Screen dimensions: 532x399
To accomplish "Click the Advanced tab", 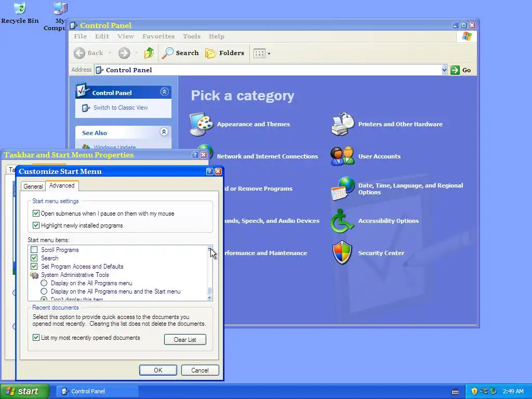I will point(62,185).
